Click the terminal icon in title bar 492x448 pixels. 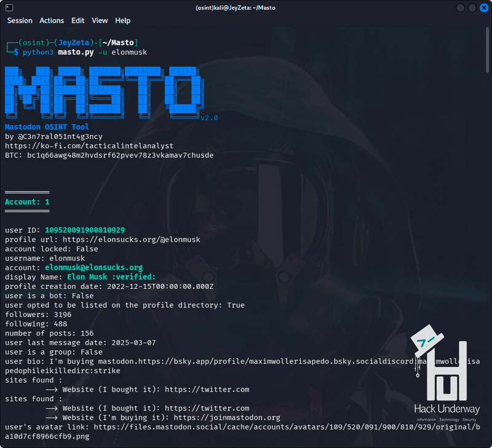(9, 7)
